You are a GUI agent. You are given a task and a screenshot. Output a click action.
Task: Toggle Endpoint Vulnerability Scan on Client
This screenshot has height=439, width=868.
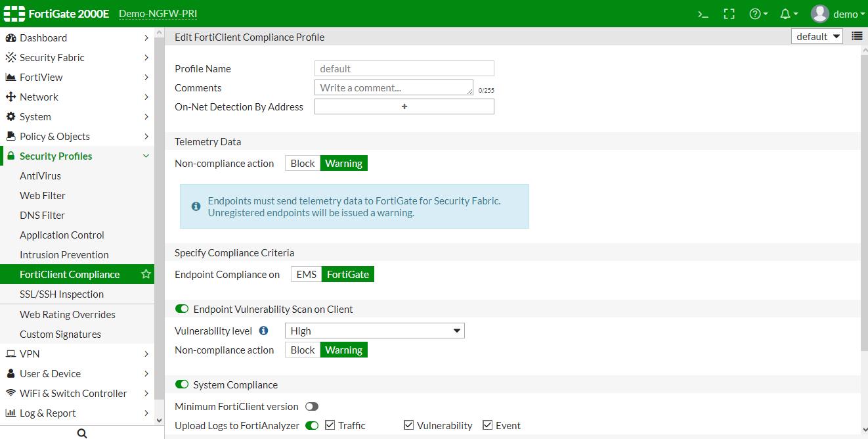[182, 309]
